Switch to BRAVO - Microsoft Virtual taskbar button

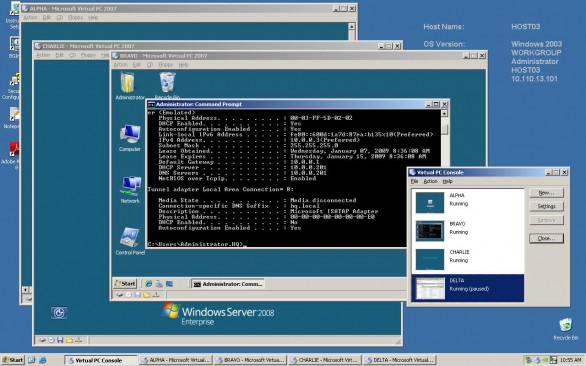250,360
